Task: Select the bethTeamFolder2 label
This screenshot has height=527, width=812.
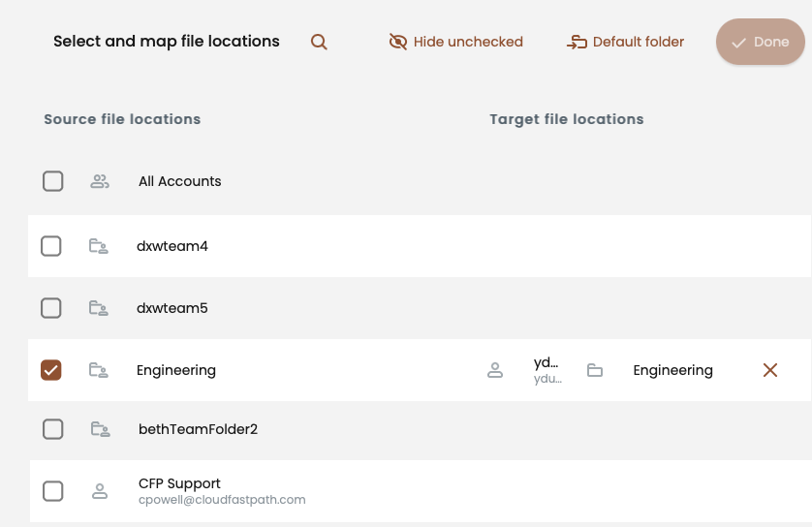Action: [198, 429]
